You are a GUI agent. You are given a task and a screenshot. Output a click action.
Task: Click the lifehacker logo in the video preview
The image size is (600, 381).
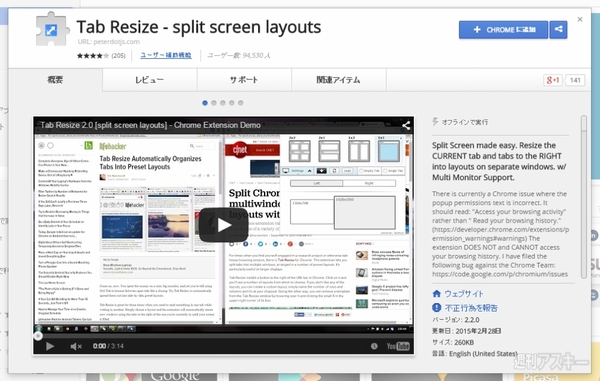coord(112,146)
